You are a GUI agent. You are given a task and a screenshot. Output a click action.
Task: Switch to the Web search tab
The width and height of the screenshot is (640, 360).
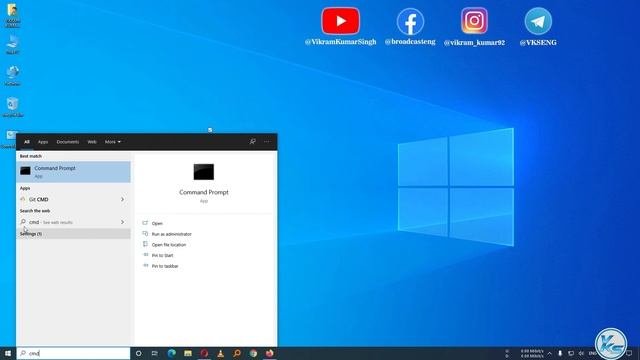click(x=92, y=142)
